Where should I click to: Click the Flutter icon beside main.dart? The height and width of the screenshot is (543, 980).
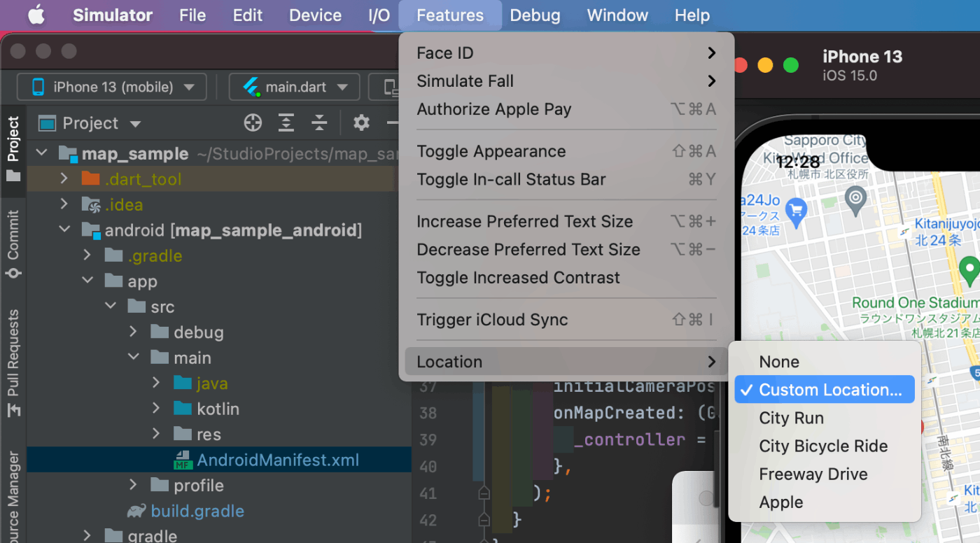pos(251,87)
